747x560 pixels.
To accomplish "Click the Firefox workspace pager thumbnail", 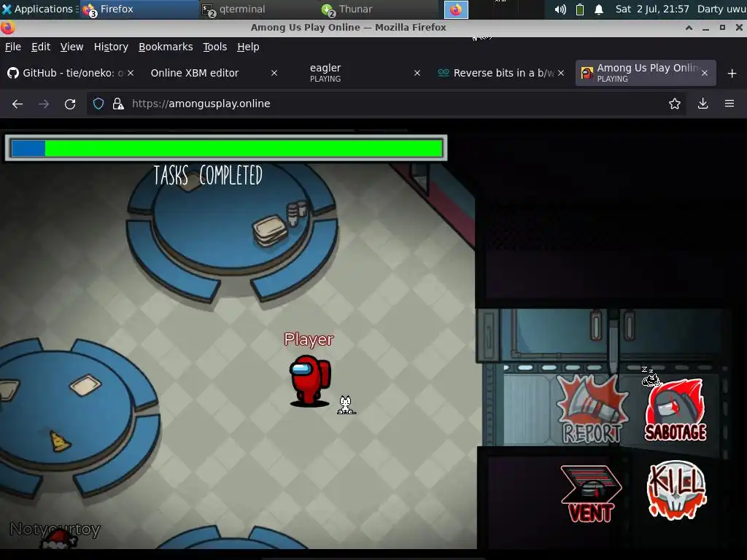I will 456,9.
